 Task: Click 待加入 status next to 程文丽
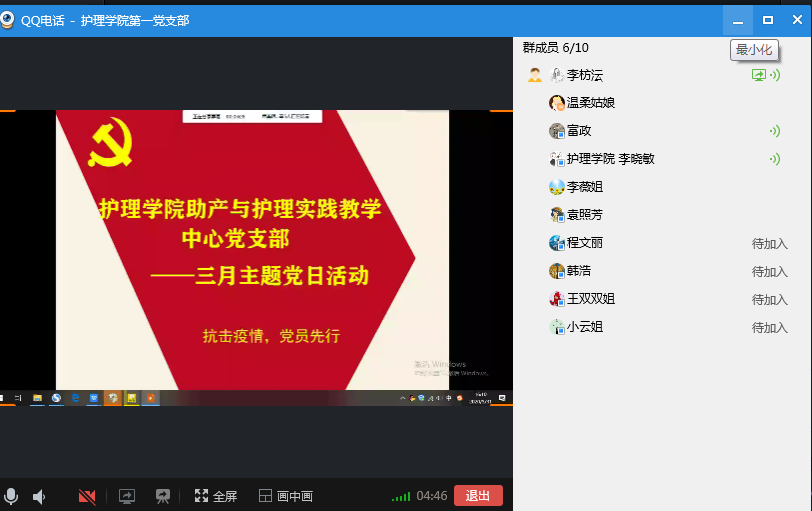point(769,243)
